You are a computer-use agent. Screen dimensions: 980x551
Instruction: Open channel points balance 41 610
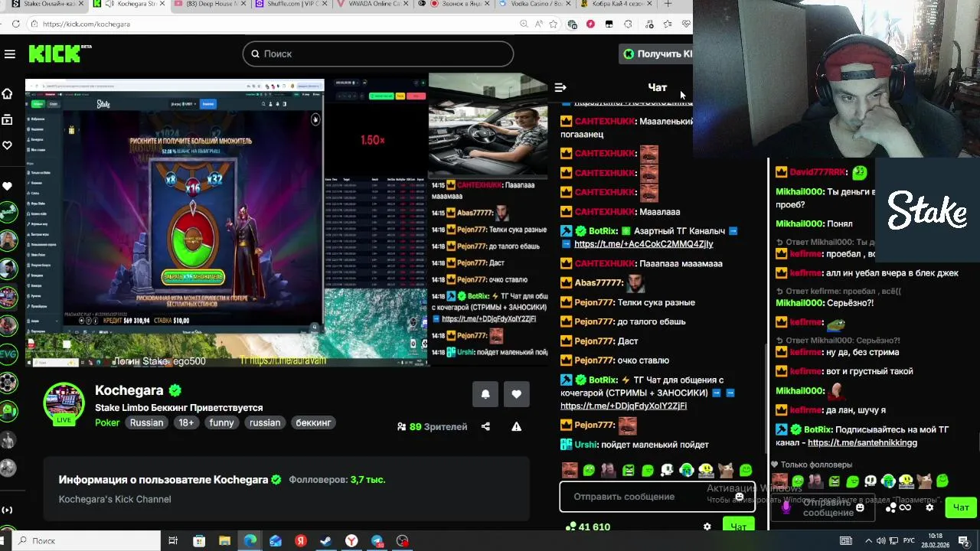[588, 527]
